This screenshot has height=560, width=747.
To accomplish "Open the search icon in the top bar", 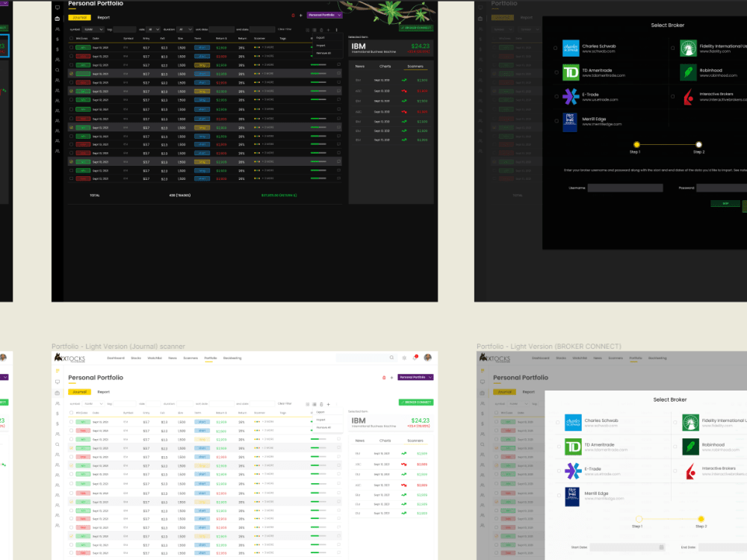I will [x=391, y=358].
